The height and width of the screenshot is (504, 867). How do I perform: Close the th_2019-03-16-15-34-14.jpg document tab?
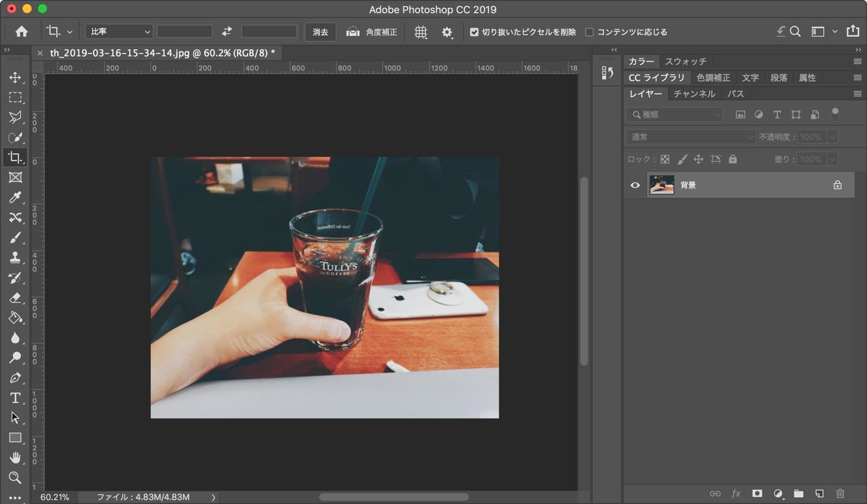click(x=40, y=53)
